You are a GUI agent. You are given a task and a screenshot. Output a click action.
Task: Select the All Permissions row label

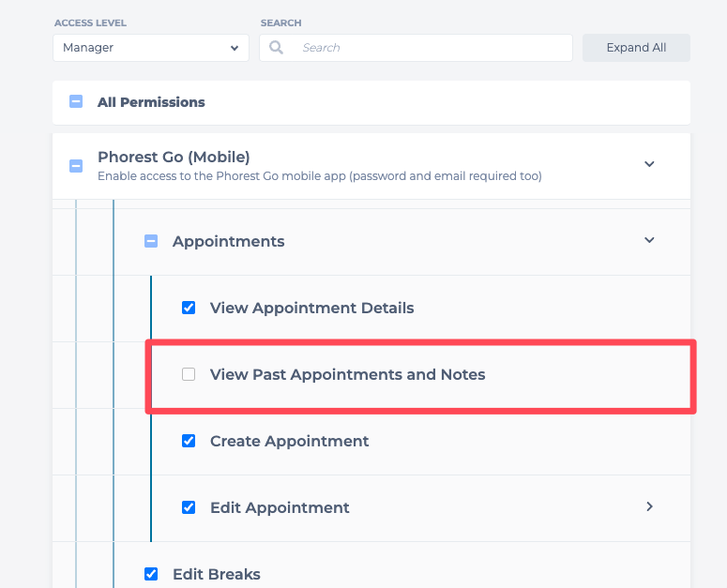(x=151, y=102)
